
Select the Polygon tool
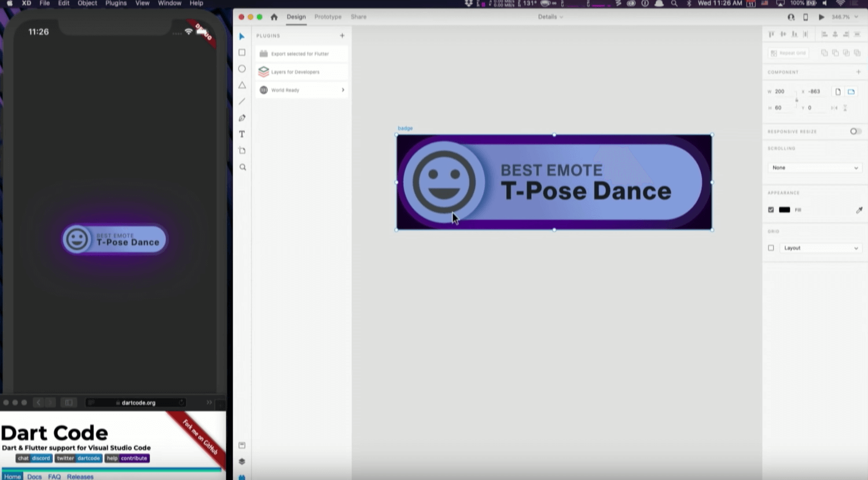(242, 85)
